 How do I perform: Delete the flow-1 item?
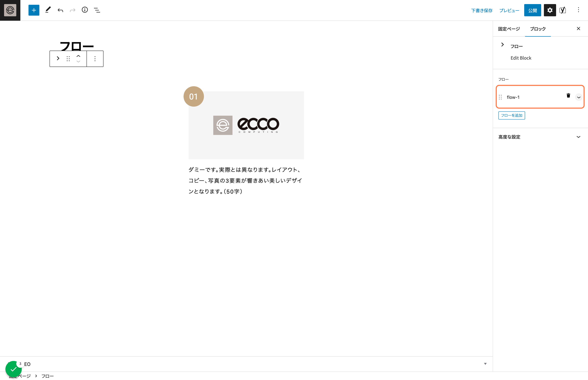click(568, 95)
